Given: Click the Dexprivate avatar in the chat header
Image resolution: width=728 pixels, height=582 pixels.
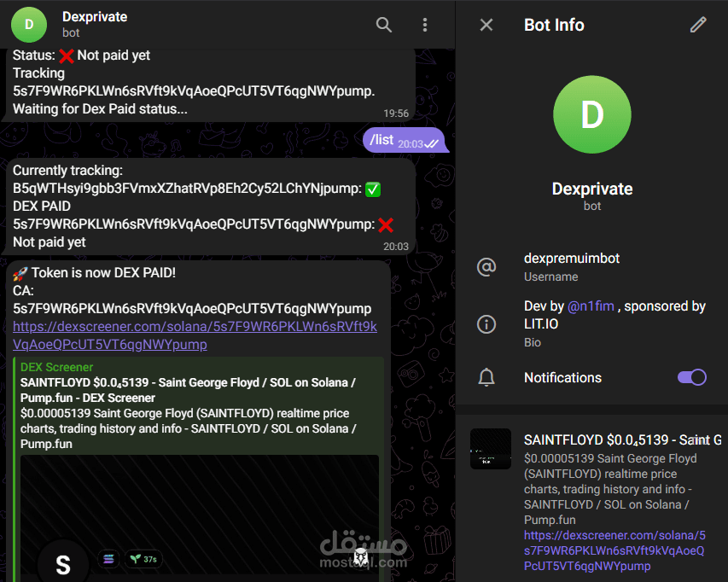Looking at the screenshot, I should click(29, 25).
